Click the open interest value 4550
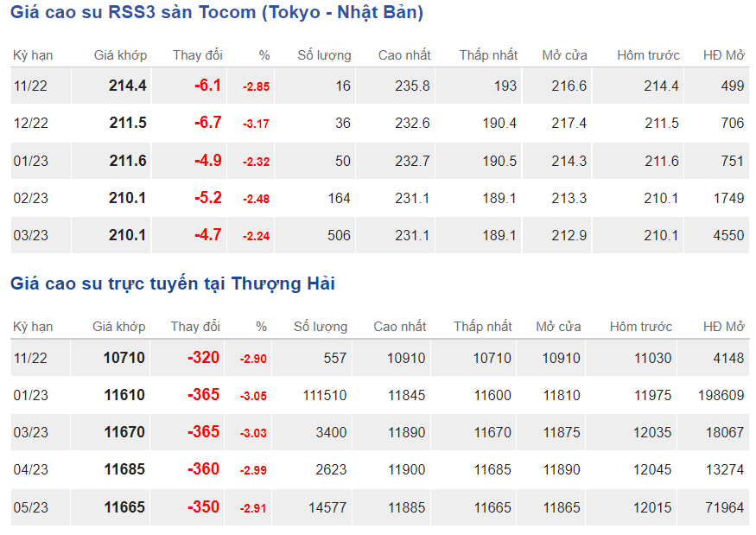This screenshot has height=535, width=756. tap(727, 236)
